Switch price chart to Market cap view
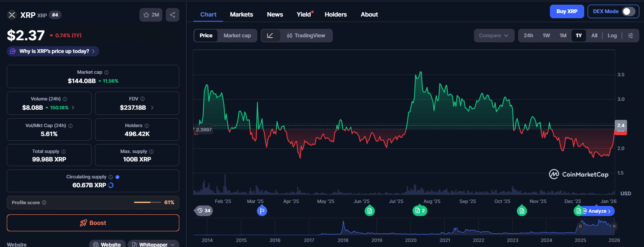The height and width of the screenshot is (247, 644). pos(237,36)
